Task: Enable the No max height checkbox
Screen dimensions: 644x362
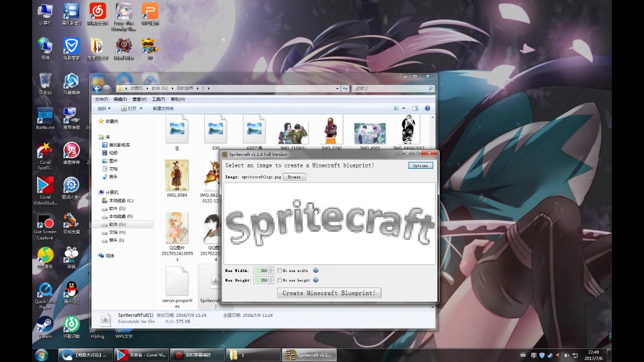Action: [x=280, y=280]
